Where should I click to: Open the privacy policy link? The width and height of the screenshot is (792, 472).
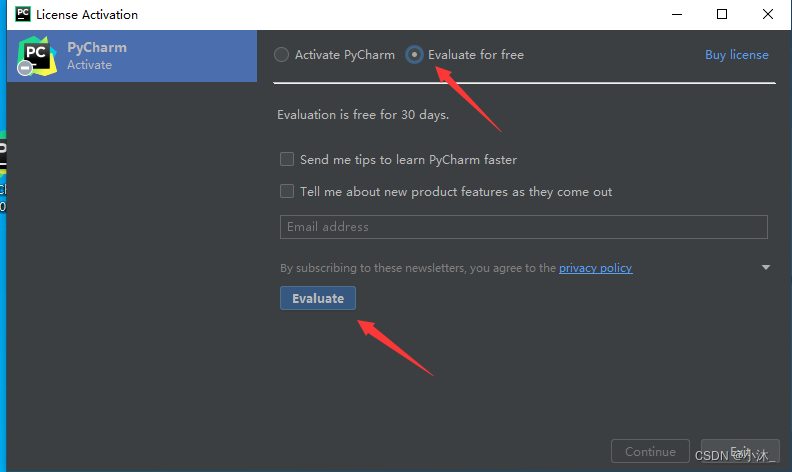point(596,268)
